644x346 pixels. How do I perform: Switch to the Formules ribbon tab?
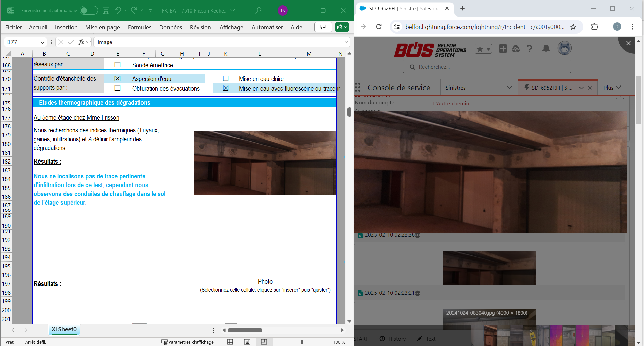tap(139, 27)
